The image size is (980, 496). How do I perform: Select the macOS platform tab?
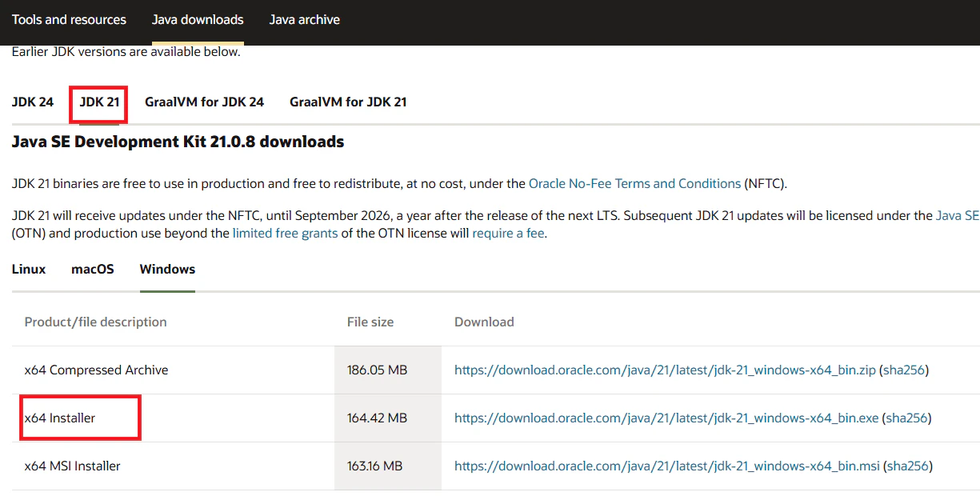point(93,270)
